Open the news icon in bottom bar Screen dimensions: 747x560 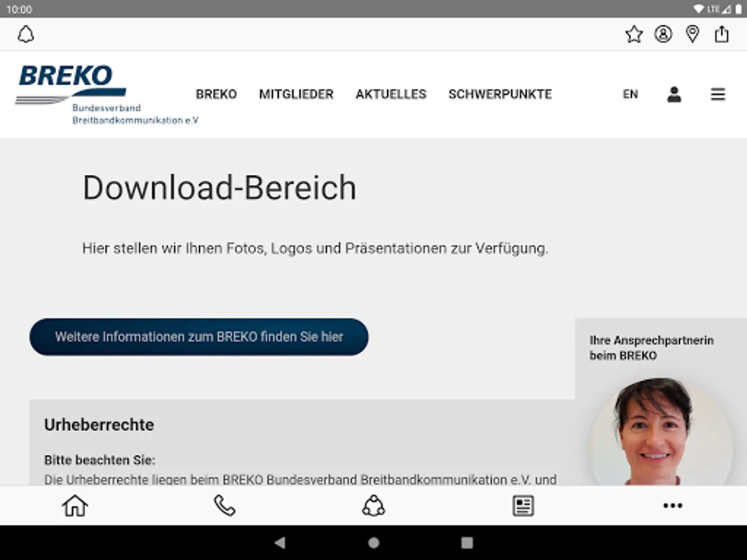click(523, 506)
